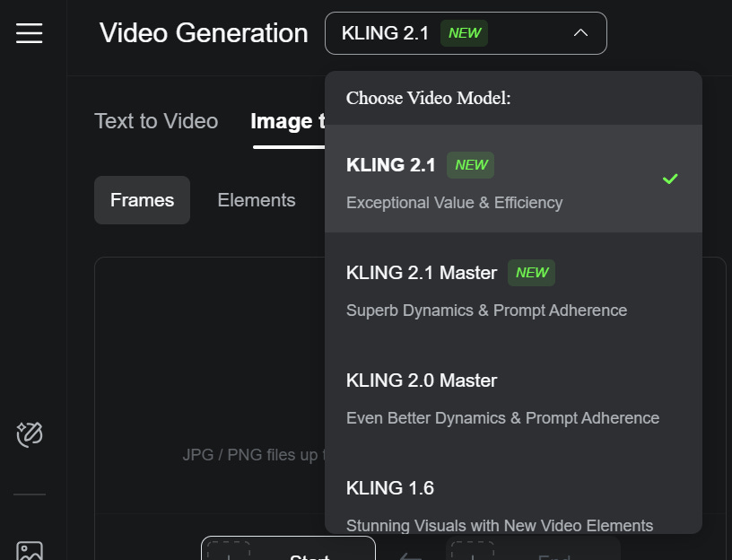Choose the KLING 2.1 Master model
Screen dimensions: 732x560
[513, 286]
